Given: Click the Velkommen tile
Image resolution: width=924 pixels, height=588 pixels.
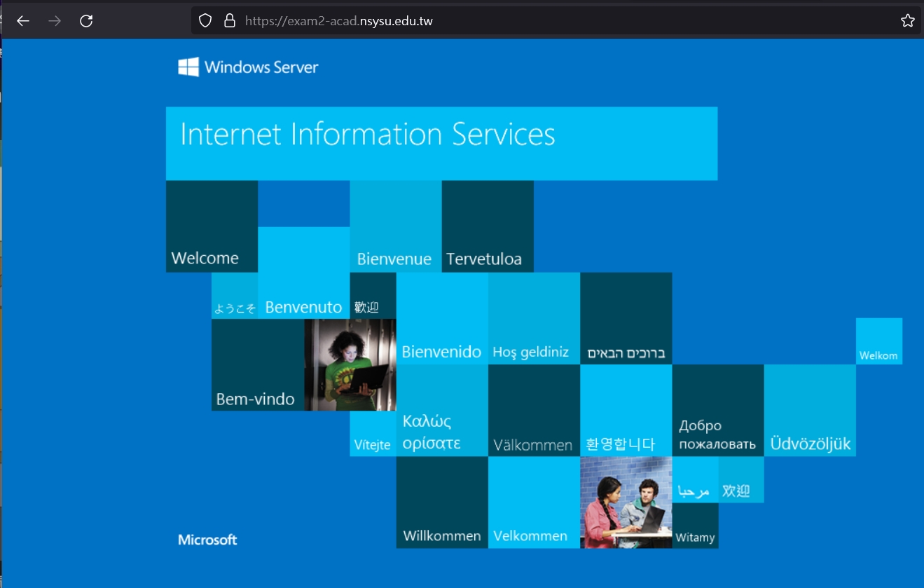Looking at the screenshot, I should click(534, 502).
